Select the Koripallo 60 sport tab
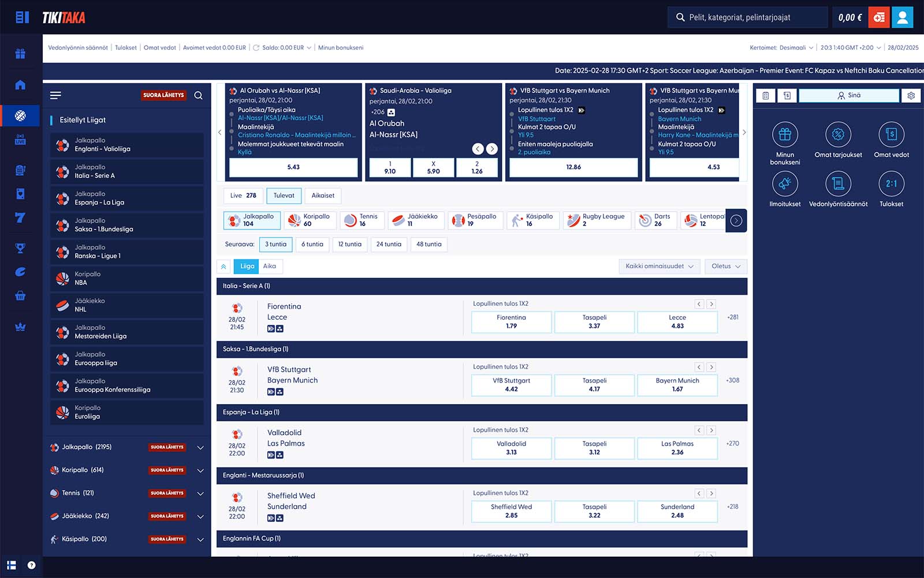Image resolution: width=924 pixels, height=578 pixels. (x=311, y=220)
